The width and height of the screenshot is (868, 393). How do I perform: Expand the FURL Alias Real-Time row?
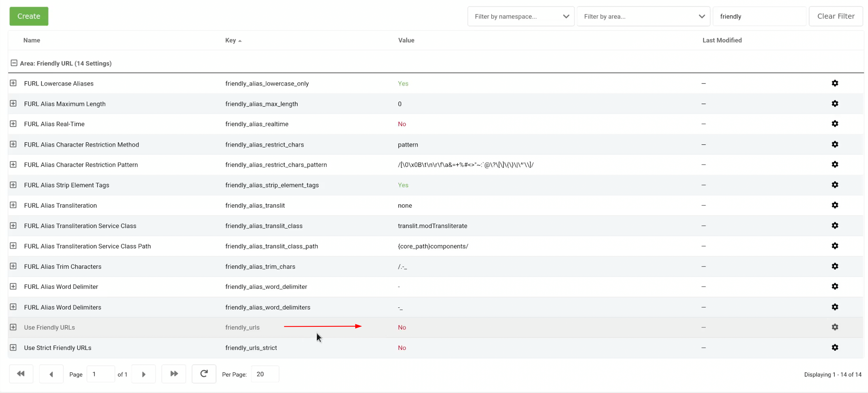click(x=13, y=124)
